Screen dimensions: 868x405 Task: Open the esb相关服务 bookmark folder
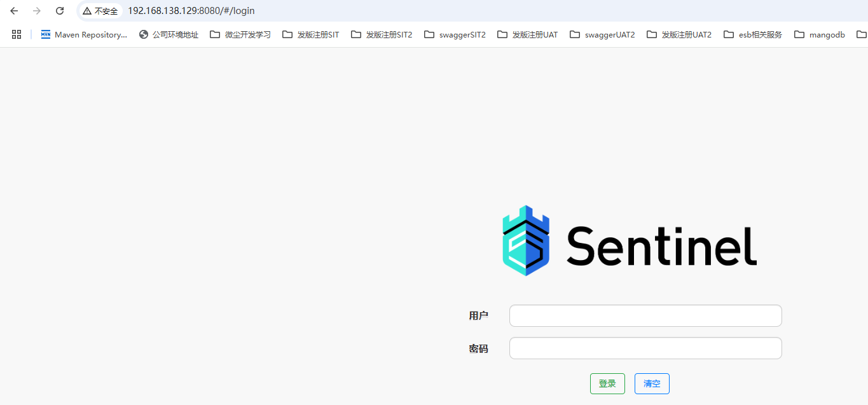coord(753,34)
